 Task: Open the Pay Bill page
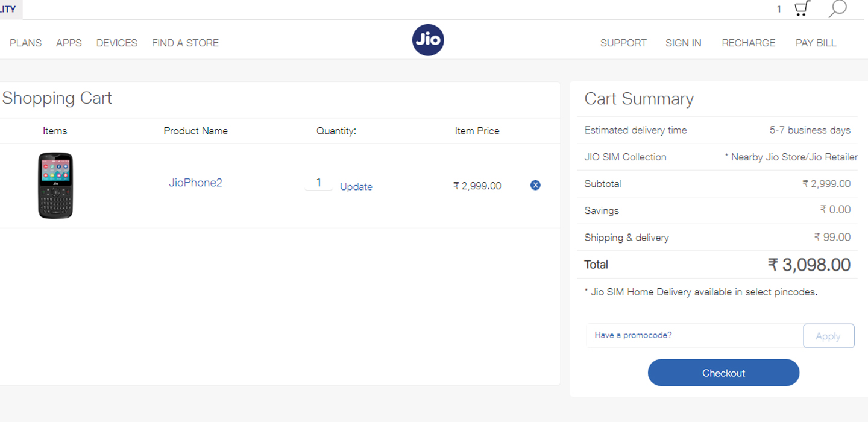(x=816, y=43)
